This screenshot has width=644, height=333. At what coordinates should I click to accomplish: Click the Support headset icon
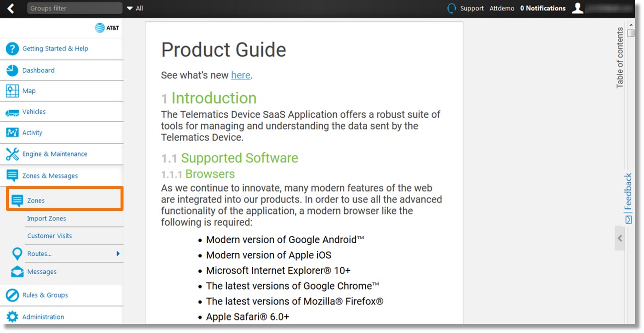[452, 8]
